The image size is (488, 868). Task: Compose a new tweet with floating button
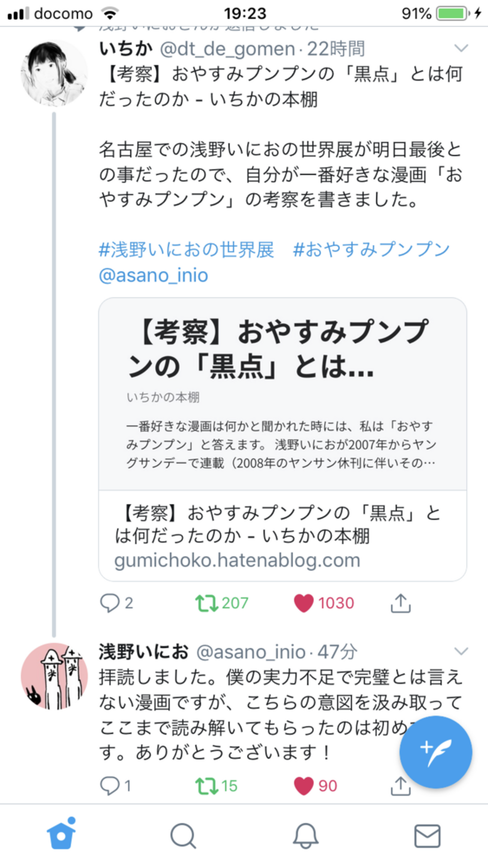click(x=435, y=752)
